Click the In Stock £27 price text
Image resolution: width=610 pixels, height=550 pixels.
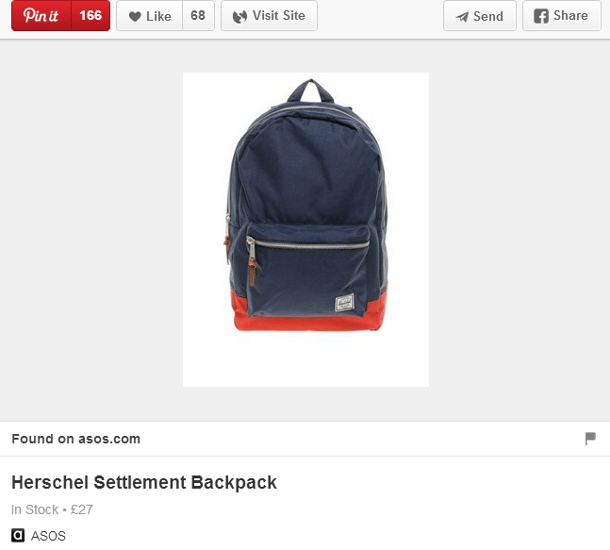(x=52, y=509)
